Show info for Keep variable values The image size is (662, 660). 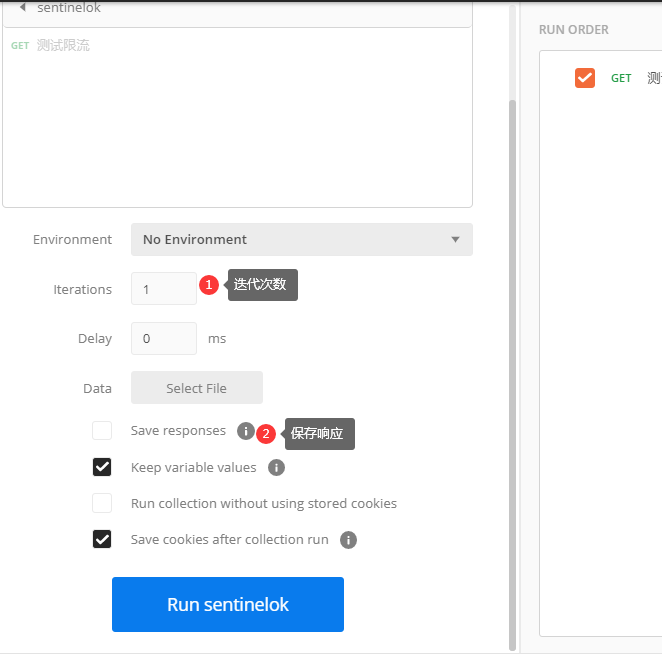point(277,467)
